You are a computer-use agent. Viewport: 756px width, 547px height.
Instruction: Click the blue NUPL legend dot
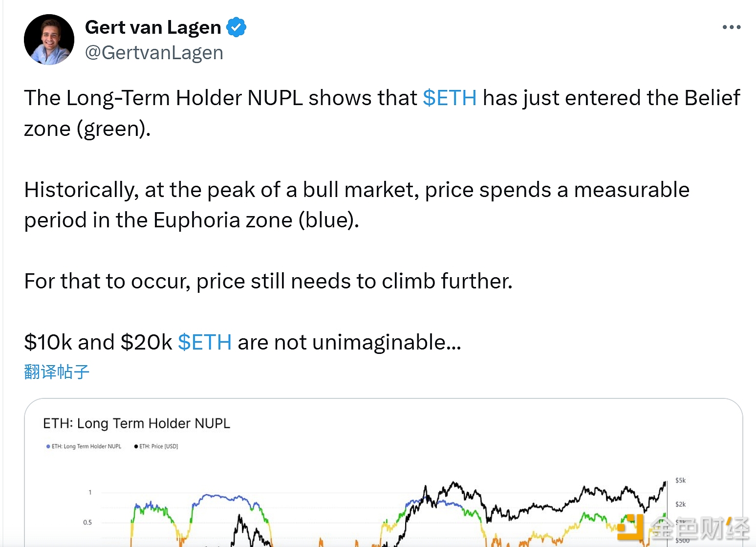[x=48, y=446]
